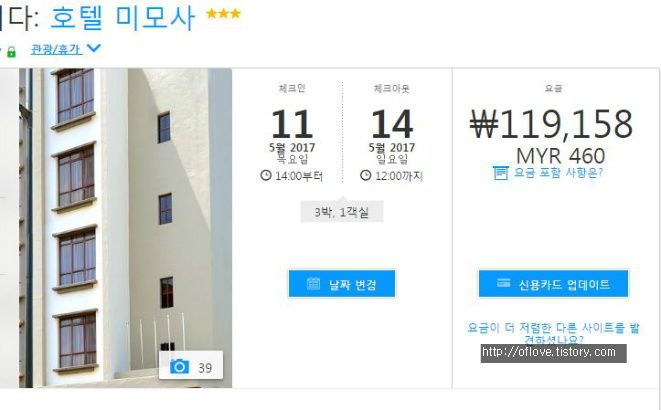Click the hotel building photo
Screen dimensions: 661x410
click(x=125, y=228)
